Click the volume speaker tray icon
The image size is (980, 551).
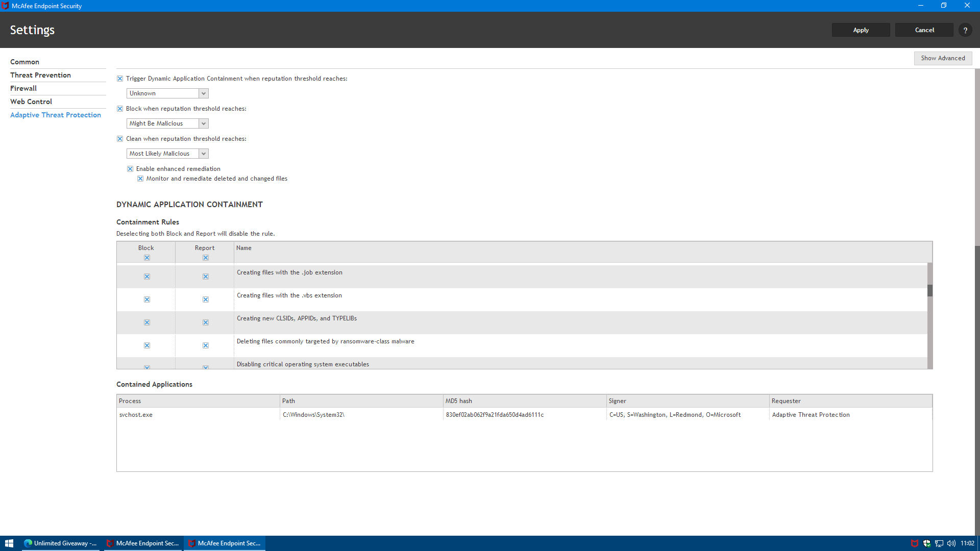[x=951, y=543]
